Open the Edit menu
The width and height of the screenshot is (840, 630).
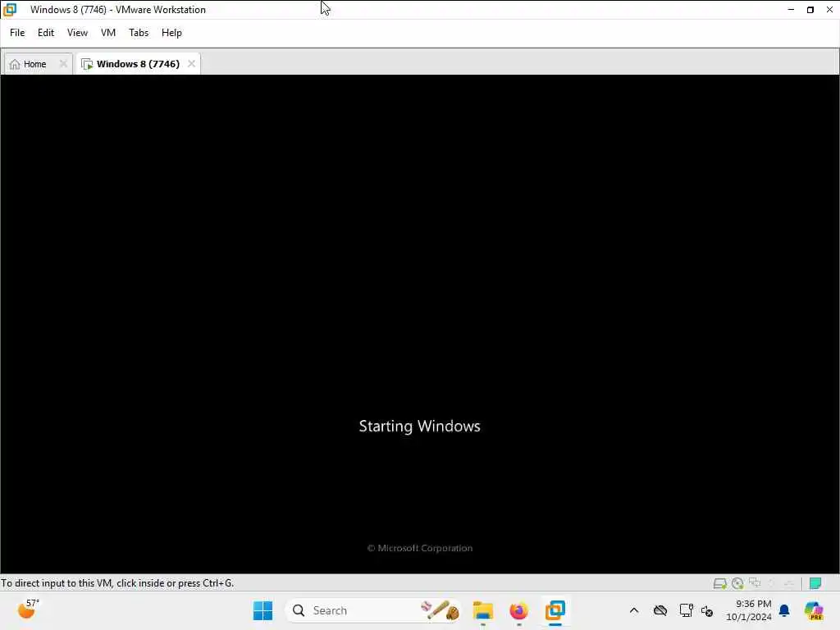click(x=46, y=33)
